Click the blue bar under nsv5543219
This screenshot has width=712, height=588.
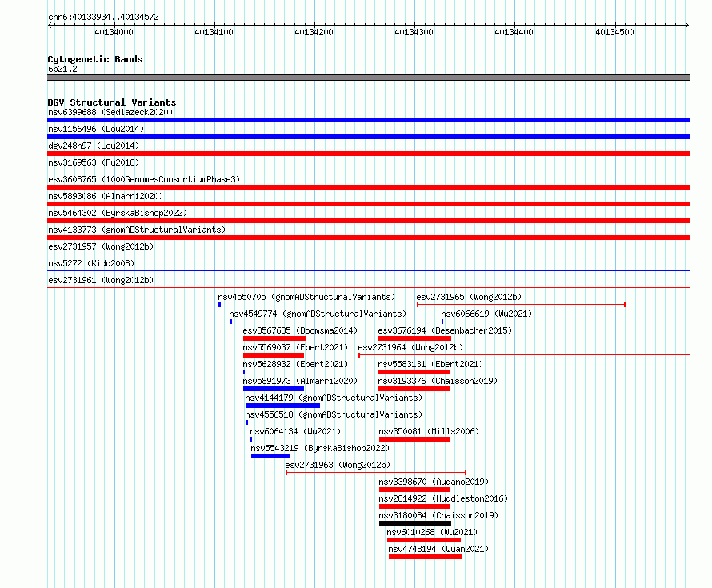pyautogui.click(x=270, y=456)
